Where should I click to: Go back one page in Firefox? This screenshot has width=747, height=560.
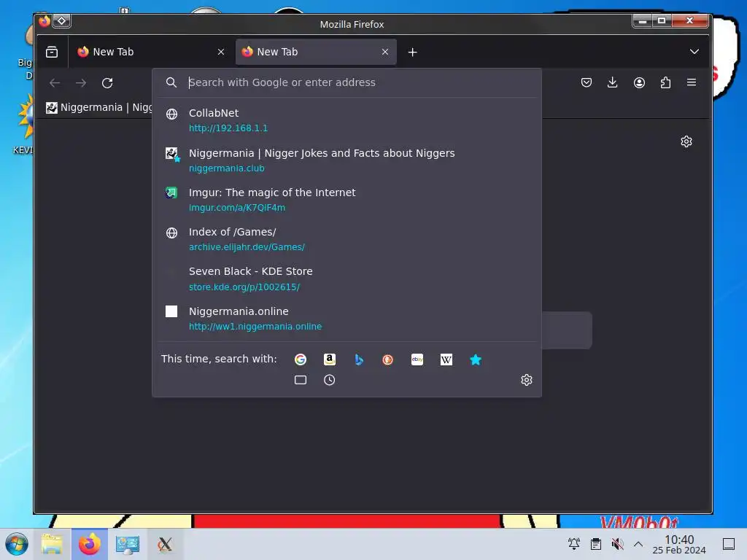tap(55, 83)
